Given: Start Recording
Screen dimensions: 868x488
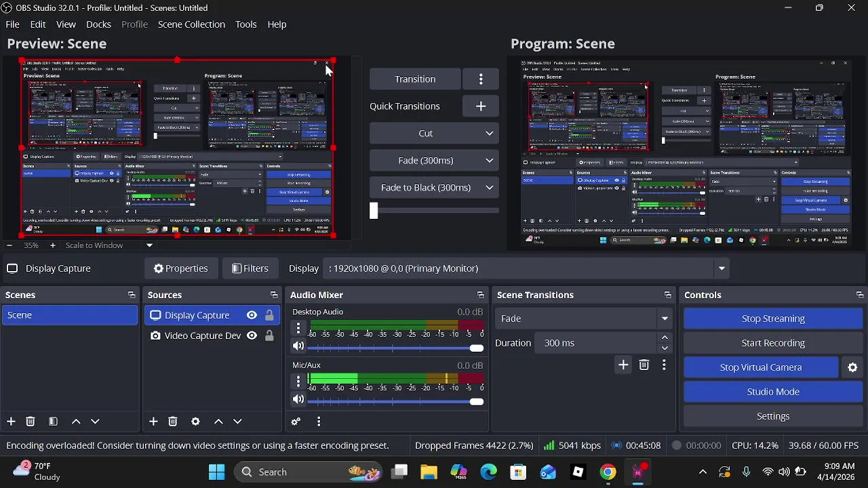Looking at the screenshot, I should (773, 343).
